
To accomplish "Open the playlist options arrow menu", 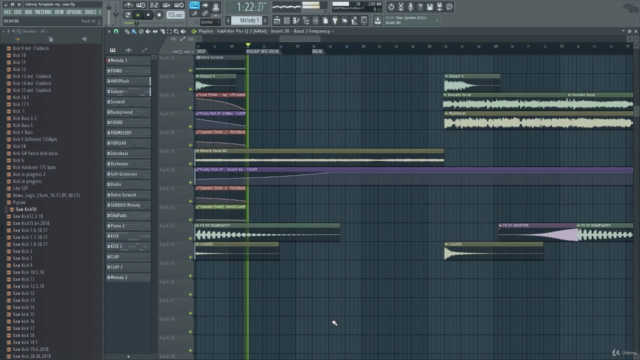I will 109,31.
